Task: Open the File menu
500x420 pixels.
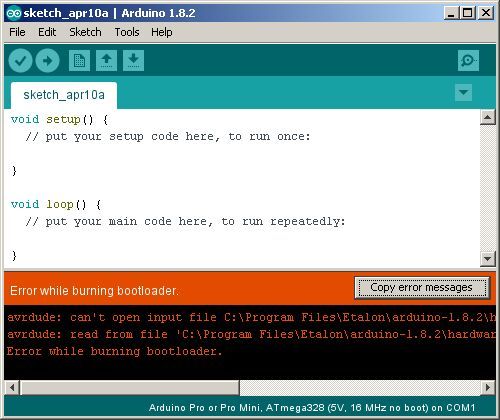Action: coord(17,32)
